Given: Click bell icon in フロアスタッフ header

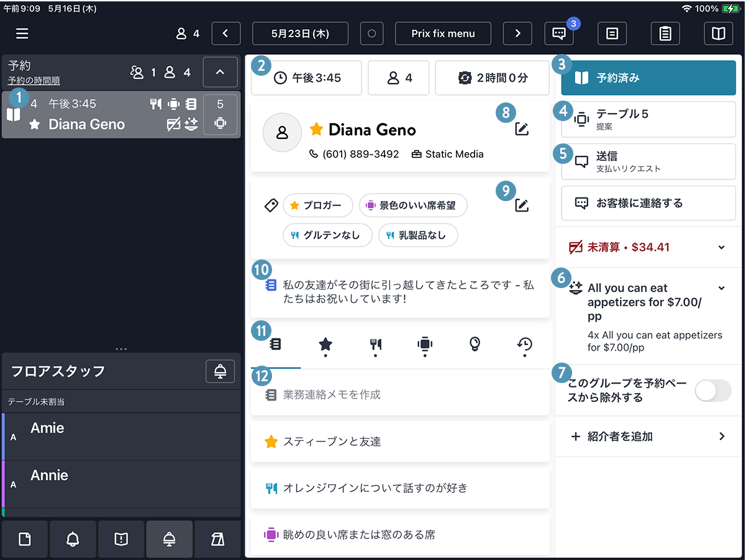Looking at the screenshot, I should click(x=220, y=371).
